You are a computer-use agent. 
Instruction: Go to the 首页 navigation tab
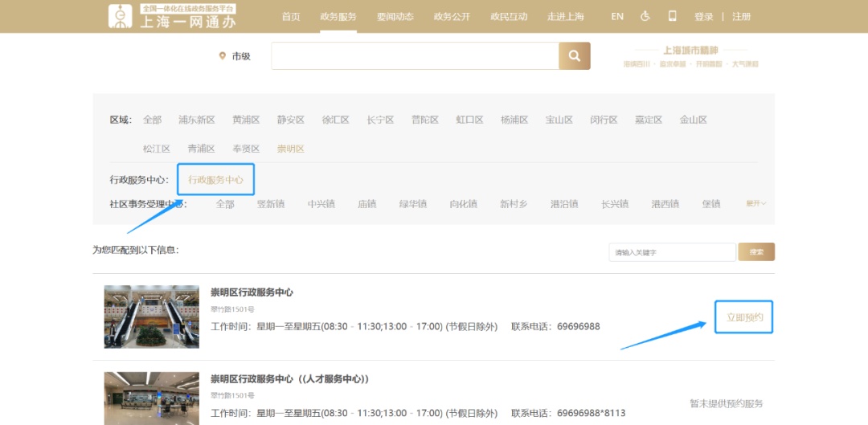[291, 16]
